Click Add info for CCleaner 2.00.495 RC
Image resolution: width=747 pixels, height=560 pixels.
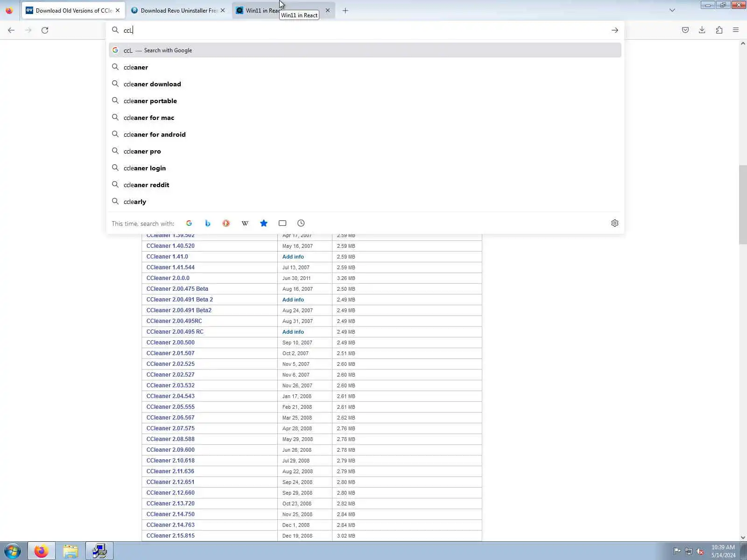pos(293,332)
